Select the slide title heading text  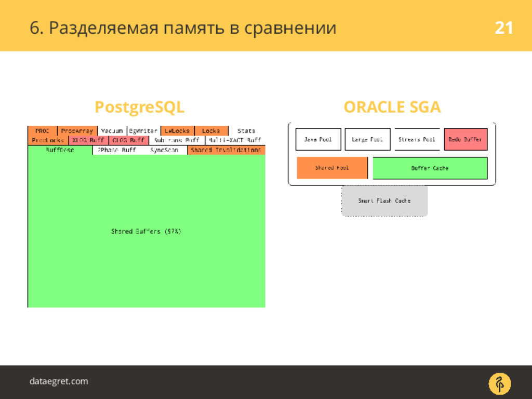point(183,28)
